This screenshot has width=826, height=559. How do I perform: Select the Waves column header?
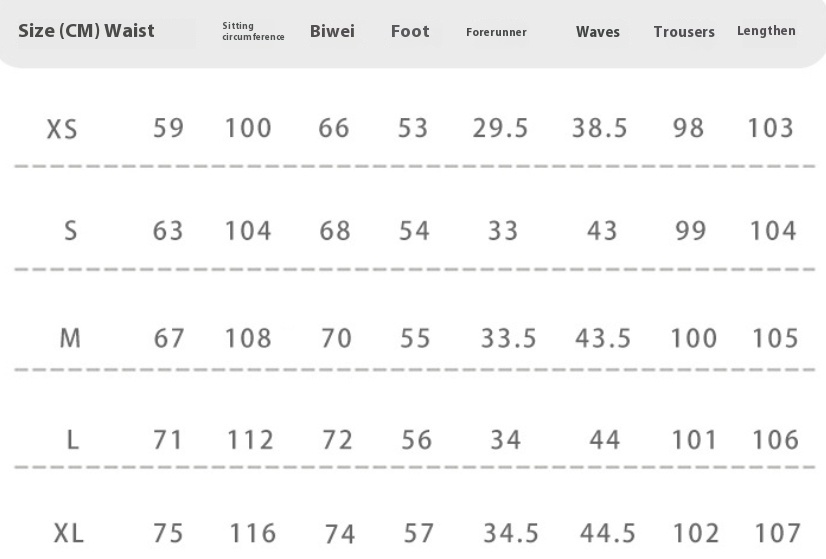598,32
